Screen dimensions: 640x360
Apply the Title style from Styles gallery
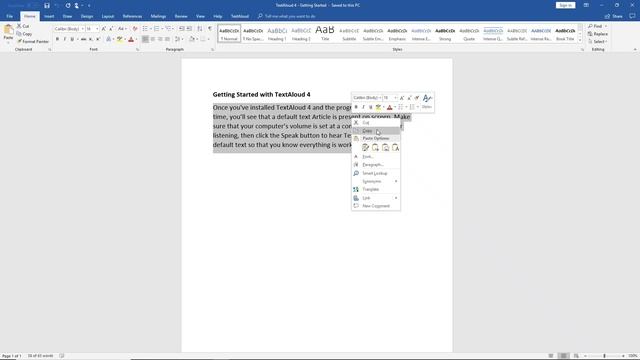pyautogui.click(x=325, y=33)
